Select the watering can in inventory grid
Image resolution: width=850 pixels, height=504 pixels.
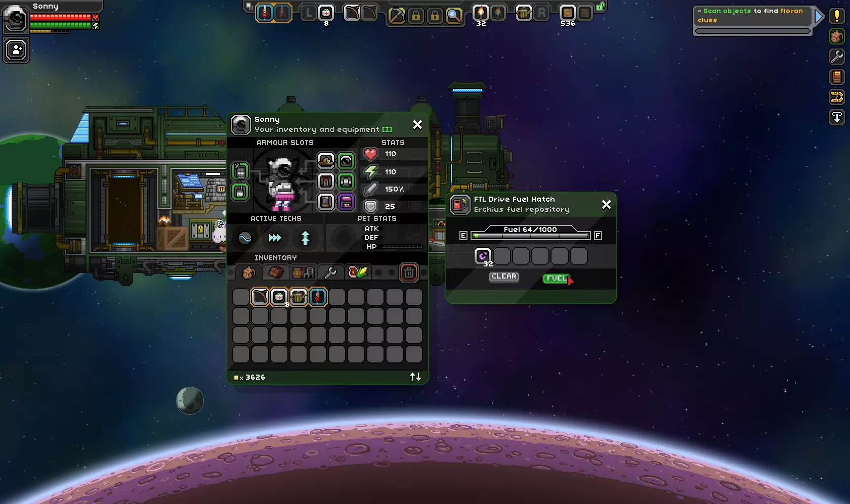(299, 297)
